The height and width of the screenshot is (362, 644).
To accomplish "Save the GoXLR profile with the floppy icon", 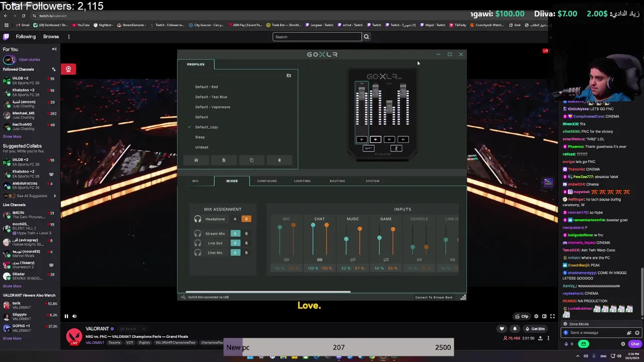I will [196, 160].
